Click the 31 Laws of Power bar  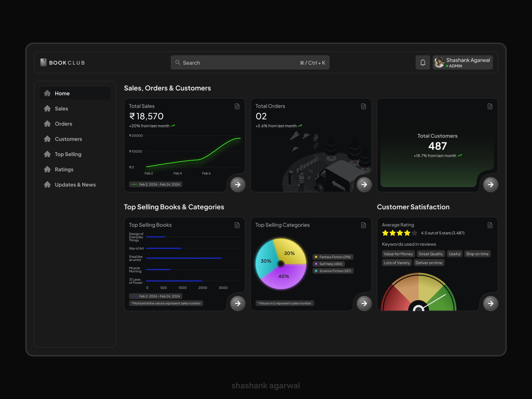point(174,281)
